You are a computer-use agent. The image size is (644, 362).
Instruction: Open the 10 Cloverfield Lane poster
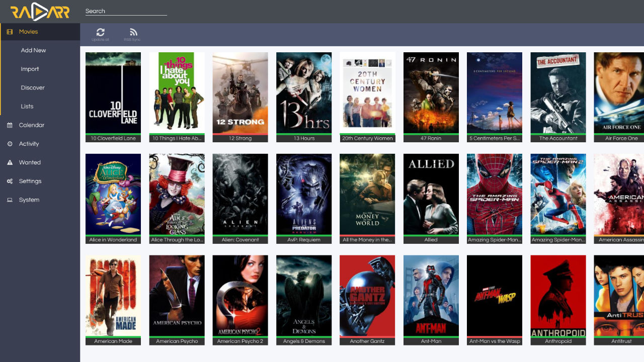pos(113,93)
